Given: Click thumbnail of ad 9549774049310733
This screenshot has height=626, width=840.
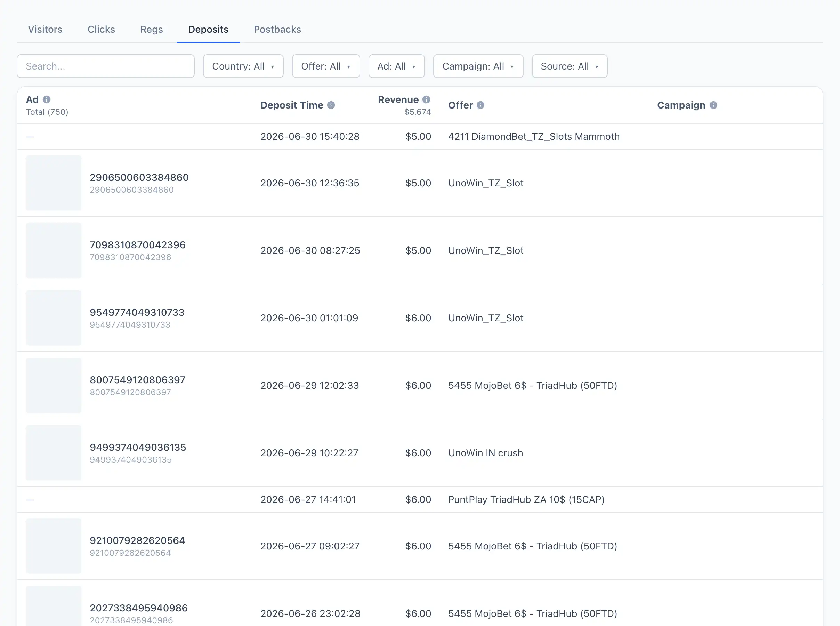Looking at the screenshot, I should click(54, 318).
